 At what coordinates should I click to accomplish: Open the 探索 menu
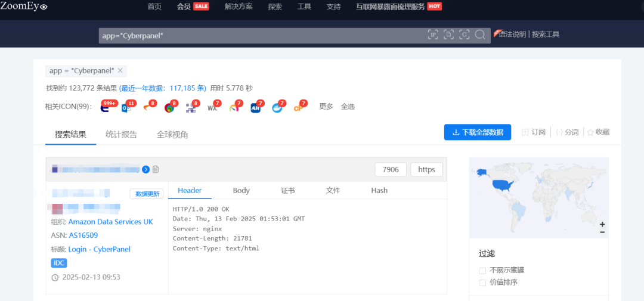pyautogui.click(x=275, y=7)
